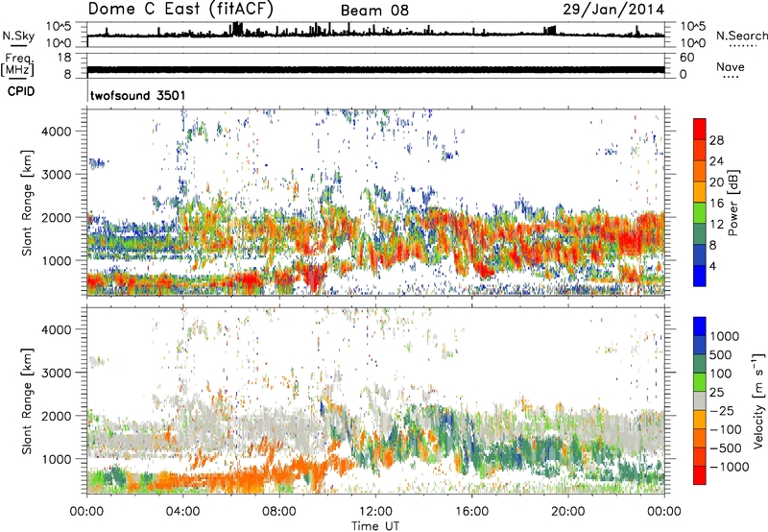Click the "N.Search" legend label
Image resolution: width=768 pixels, height=532 pixels.
(742, 36)
